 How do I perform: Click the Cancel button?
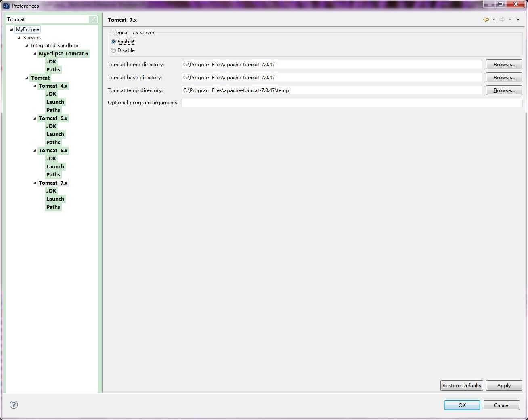tap(501, 405)
